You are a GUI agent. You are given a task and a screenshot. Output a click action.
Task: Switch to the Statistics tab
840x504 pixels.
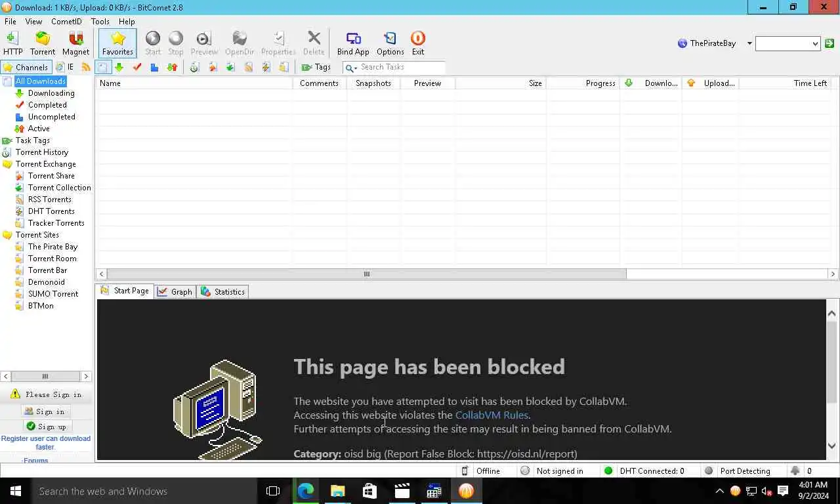pos(223,292)
